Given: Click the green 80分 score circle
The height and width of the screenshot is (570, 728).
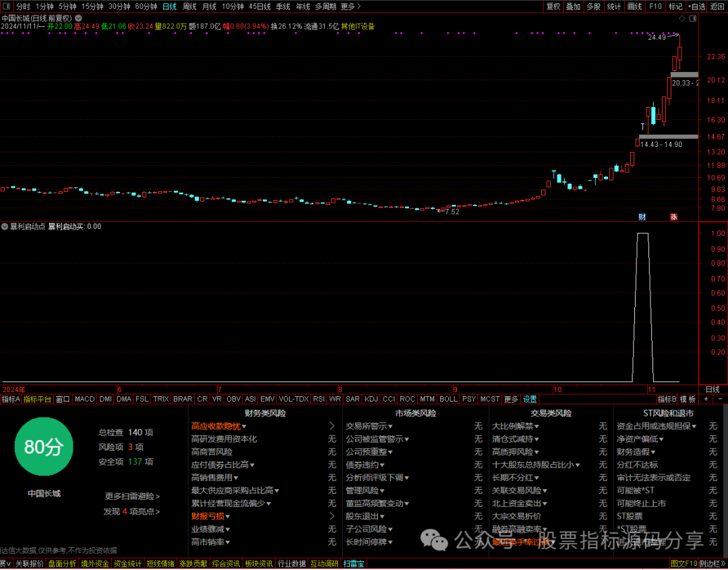Looking at the screenshot, I should coord(44,447).
